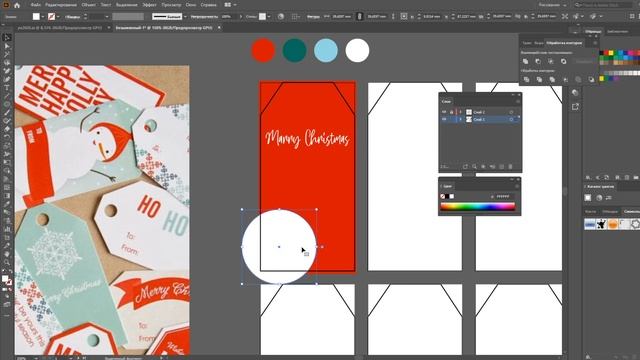Click the Слои panel tab
This screenshot has height=360, width=640.
(447, 101)
